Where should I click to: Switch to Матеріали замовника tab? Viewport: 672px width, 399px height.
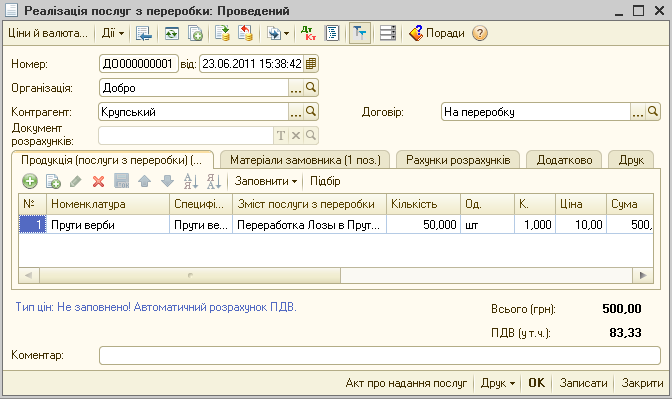pyautogui.click(x=305, y=160)
